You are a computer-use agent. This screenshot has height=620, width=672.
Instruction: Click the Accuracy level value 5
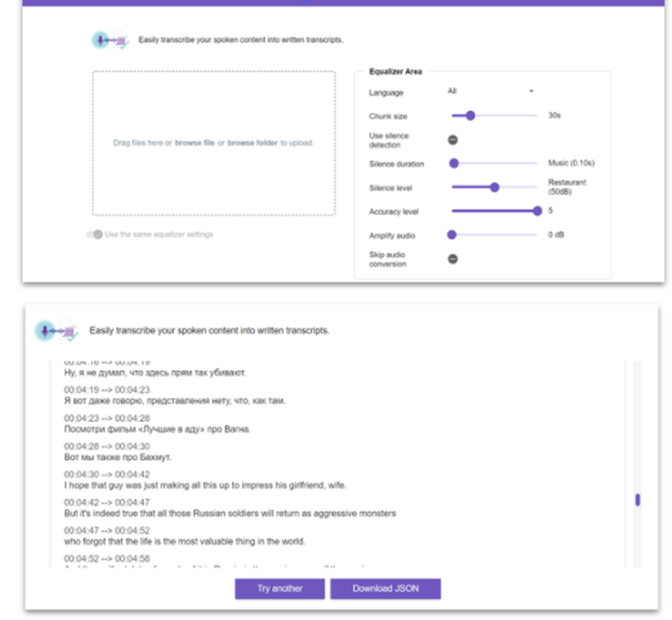tap(551, 211)
